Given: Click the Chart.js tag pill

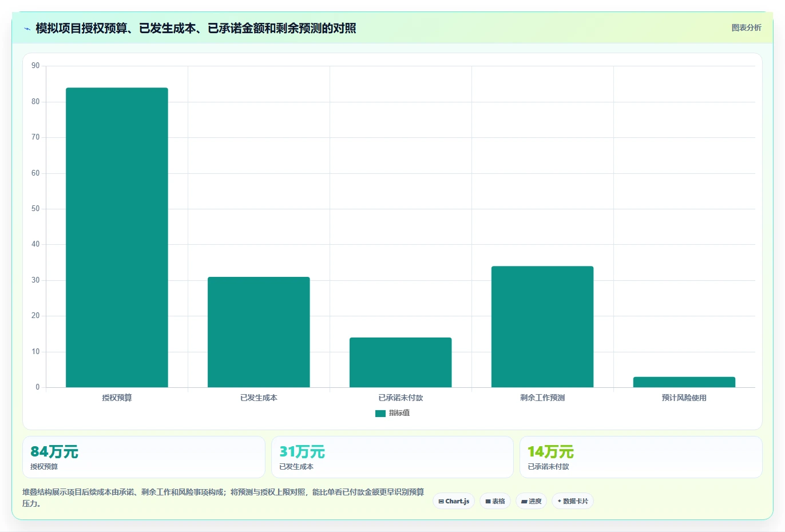Looking at the screenshot, I should coord(454,501).
